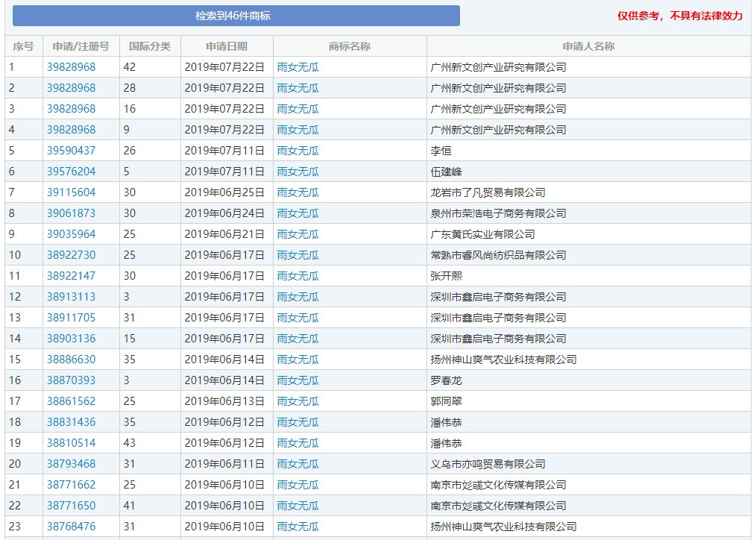This screenshot has height=540, width=756.
Task: Open application number 38922147
Action: (x=72, y=276)
